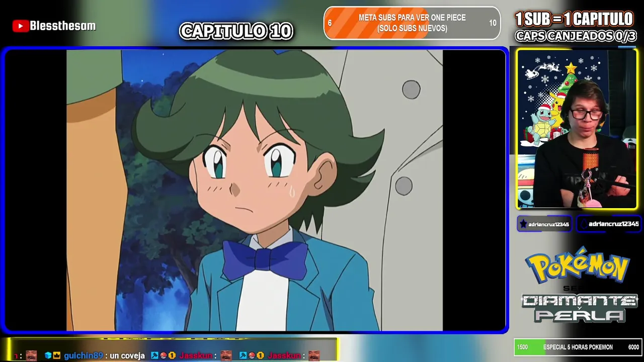The width and height of the screenshot is (644, 362).
Task: Click the first Jasskun username in chat
Action: pos(196,355)
